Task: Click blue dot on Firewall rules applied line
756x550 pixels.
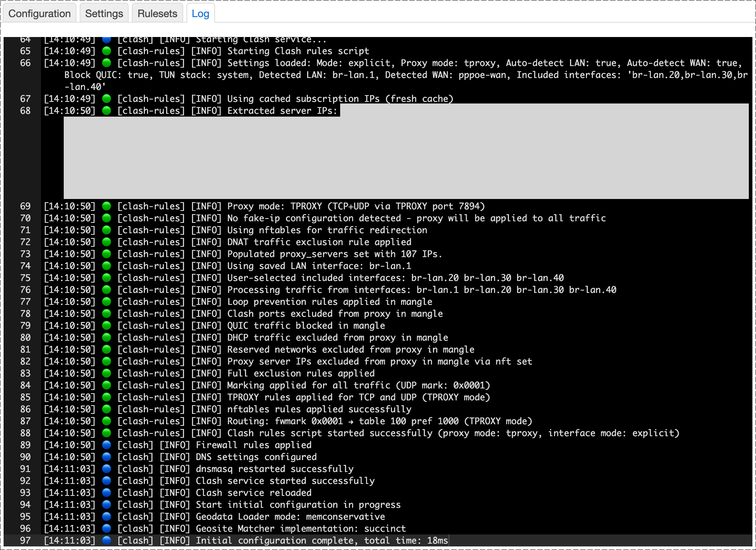Action: (x=106, y=445)
